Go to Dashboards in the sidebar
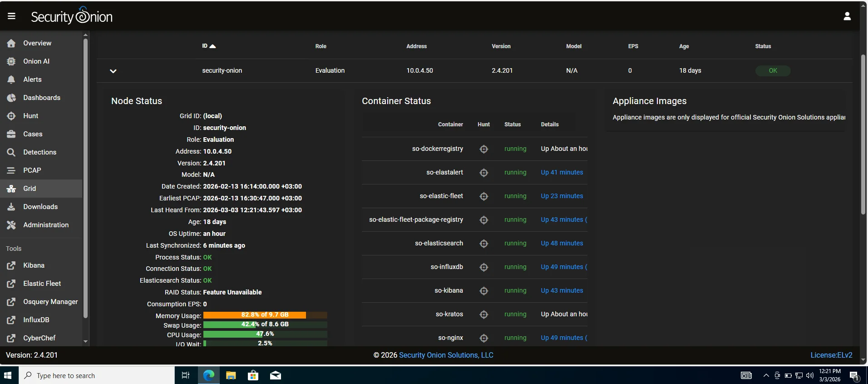This screenshot has height=384, width=868. coord(41,98)
